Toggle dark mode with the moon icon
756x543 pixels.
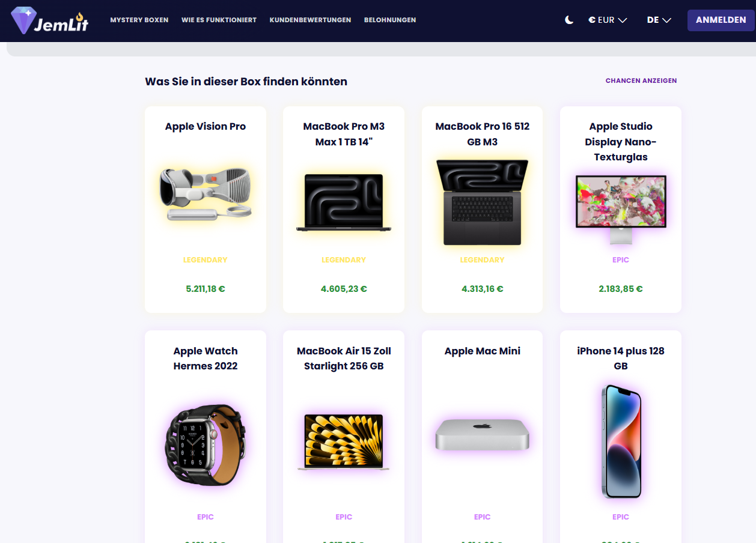569,20
